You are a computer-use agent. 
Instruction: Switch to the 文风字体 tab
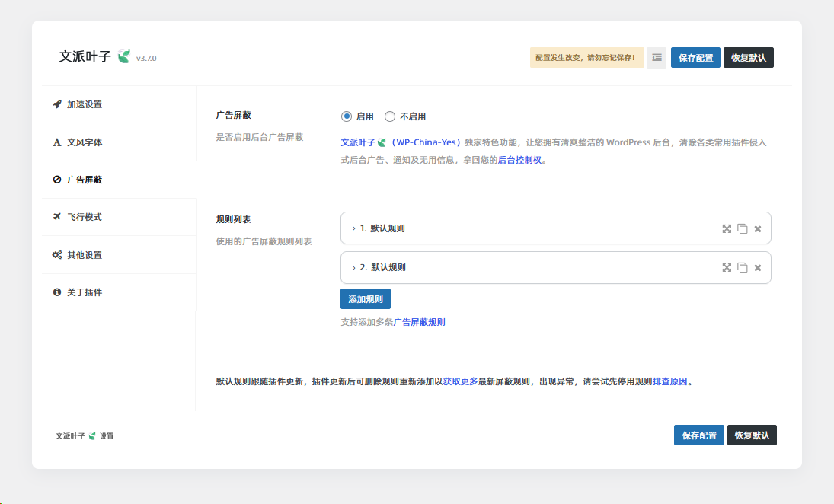click(x=84, y=142)
